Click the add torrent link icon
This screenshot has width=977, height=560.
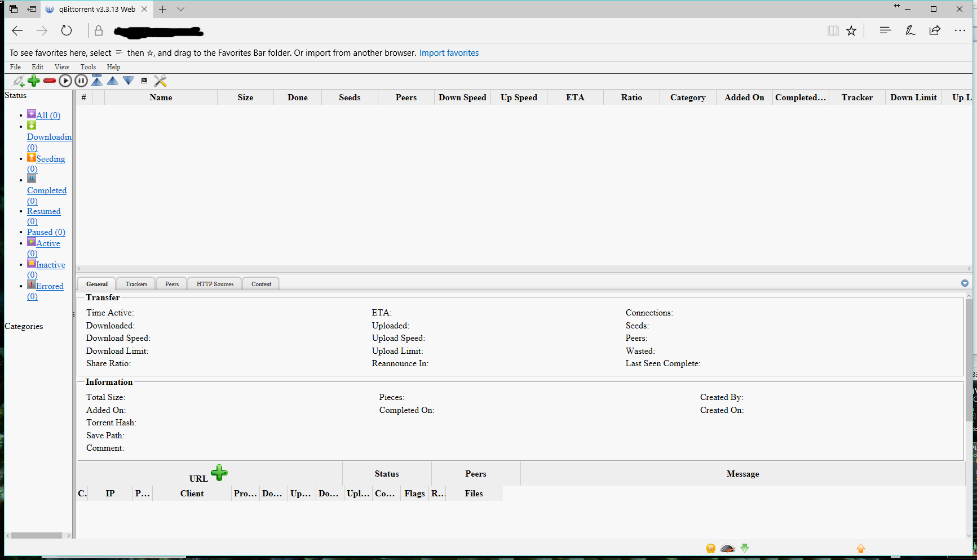(18, 81)
